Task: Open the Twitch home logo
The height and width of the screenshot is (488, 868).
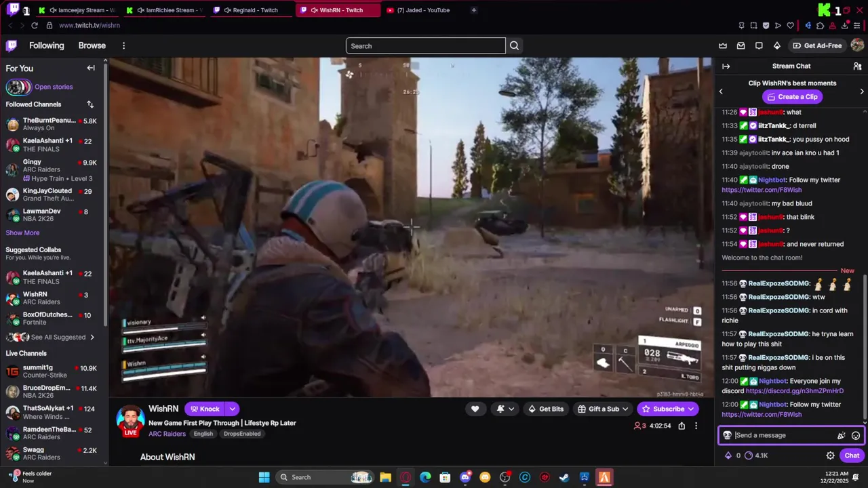Action: 12,45
